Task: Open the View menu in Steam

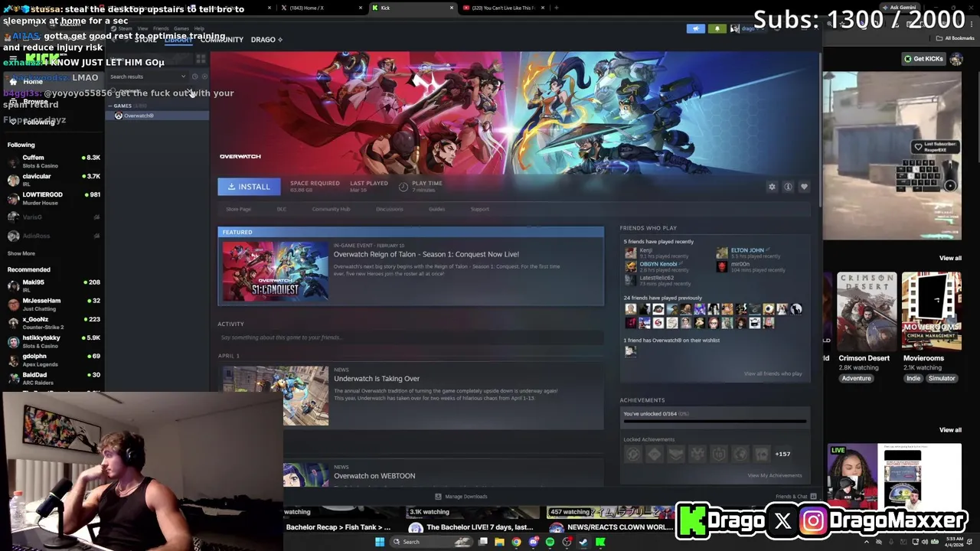Action: click(x=142, y=28)
